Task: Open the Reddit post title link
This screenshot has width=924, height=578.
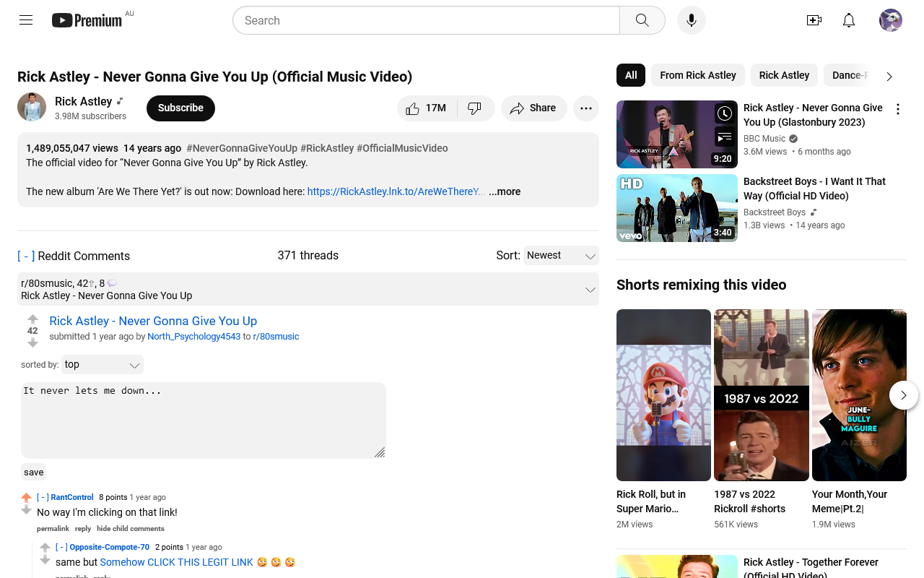Action: pyautogui.click(x=153, y=321)
